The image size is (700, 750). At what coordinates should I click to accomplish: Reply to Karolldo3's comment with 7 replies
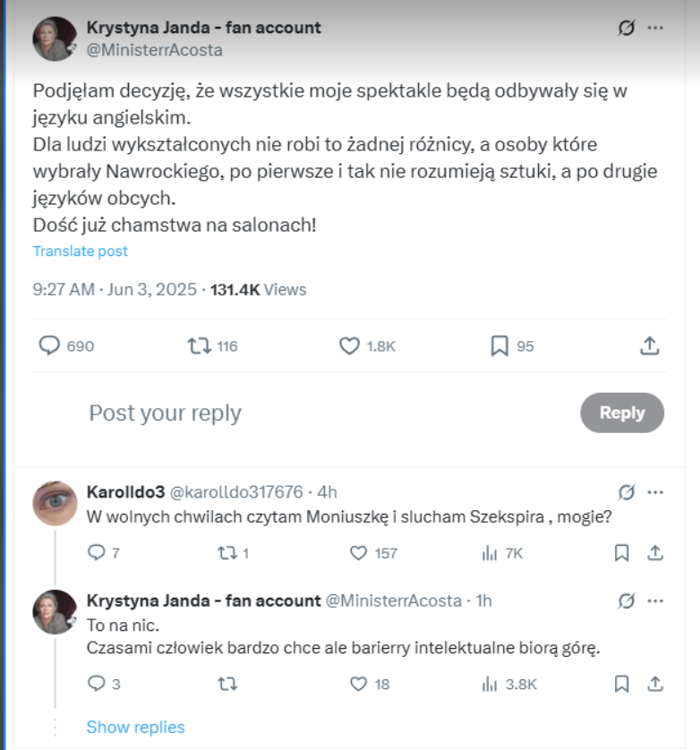pyautogui.click(x=97, y=553)
